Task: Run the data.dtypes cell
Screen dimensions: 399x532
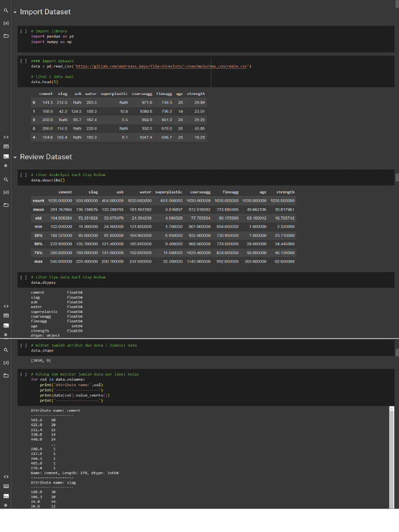Action: coord(23,277)
